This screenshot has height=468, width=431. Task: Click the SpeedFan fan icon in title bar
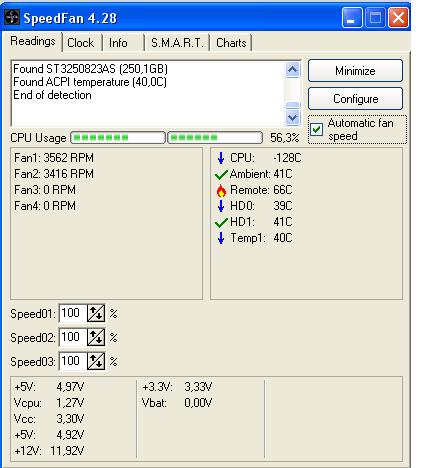point(12,17)
